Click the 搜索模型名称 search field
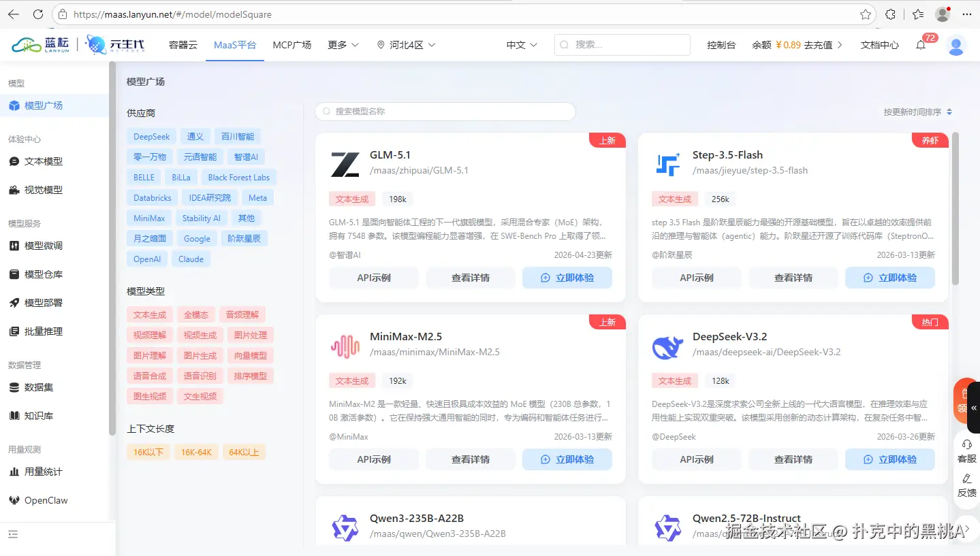The width and height of the screenshot is (980, 556). 445,112
